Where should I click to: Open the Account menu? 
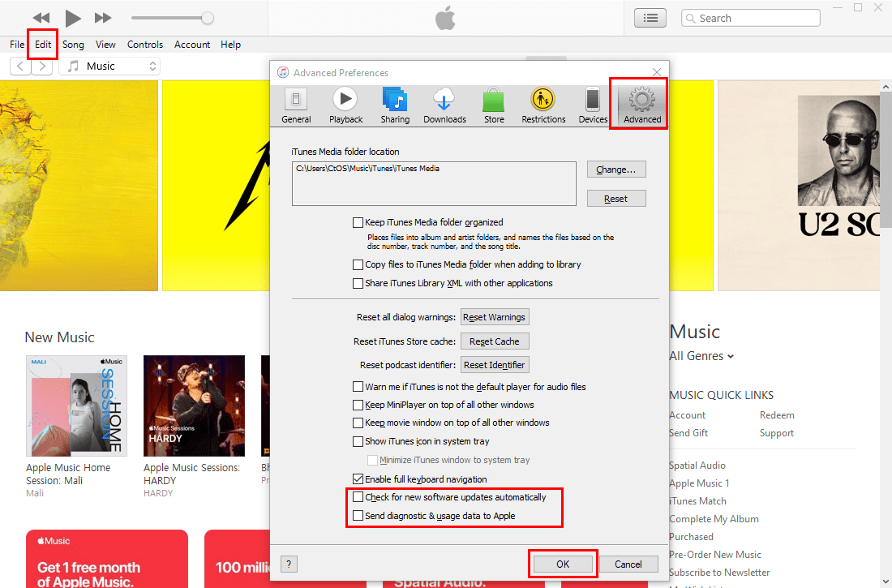pos(191,45)
